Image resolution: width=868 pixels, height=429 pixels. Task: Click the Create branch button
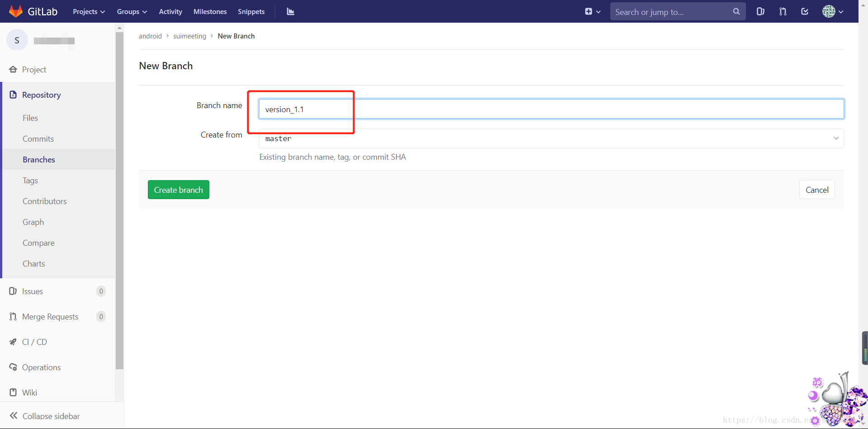179,190
